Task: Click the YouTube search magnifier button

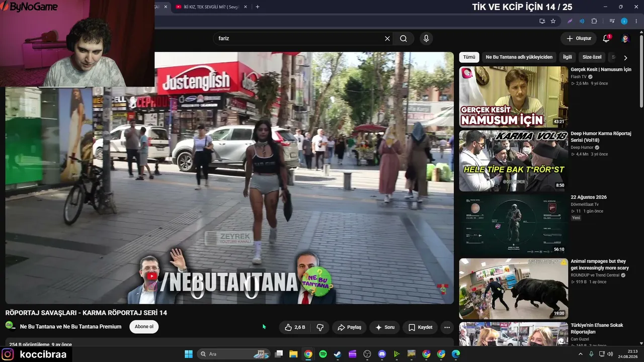Action: click(404, 38)
